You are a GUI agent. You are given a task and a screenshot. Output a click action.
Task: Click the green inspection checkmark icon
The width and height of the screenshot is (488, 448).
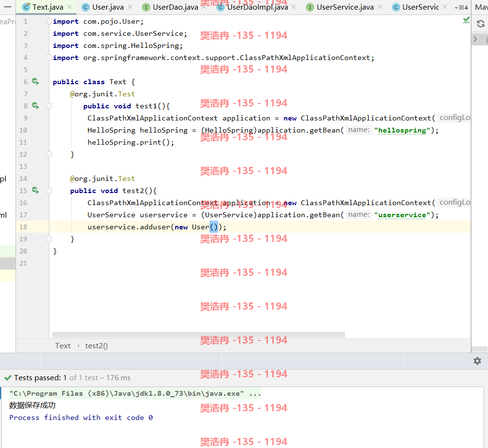tap(466, 20)
